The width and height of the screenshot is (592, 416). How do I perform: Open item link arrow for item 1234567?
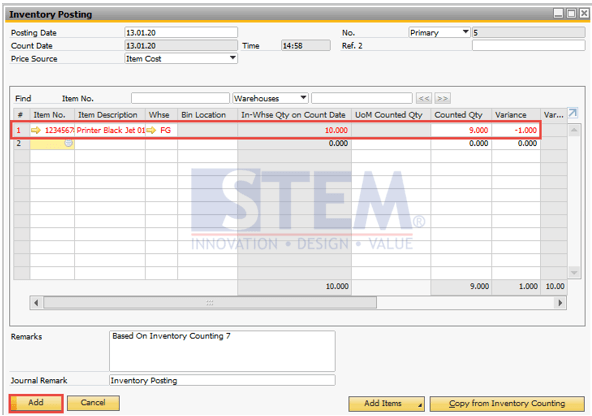pyautogui.click(x=36, y=130)
